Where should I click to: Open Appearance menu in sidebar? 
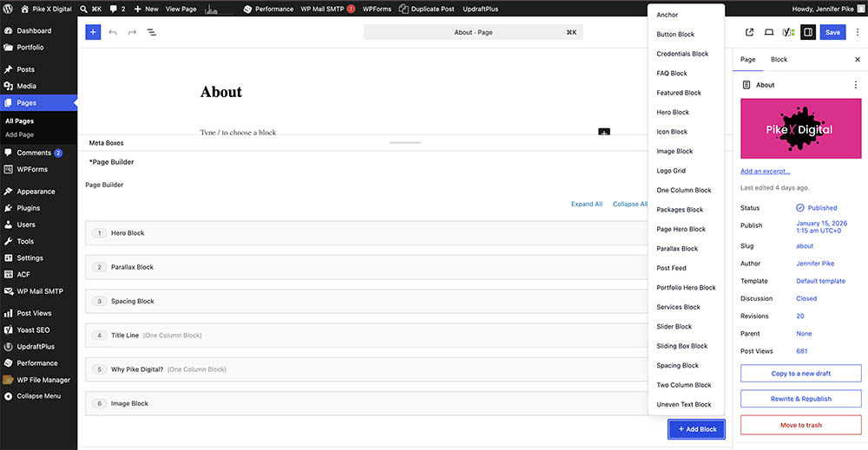(36, 192)
